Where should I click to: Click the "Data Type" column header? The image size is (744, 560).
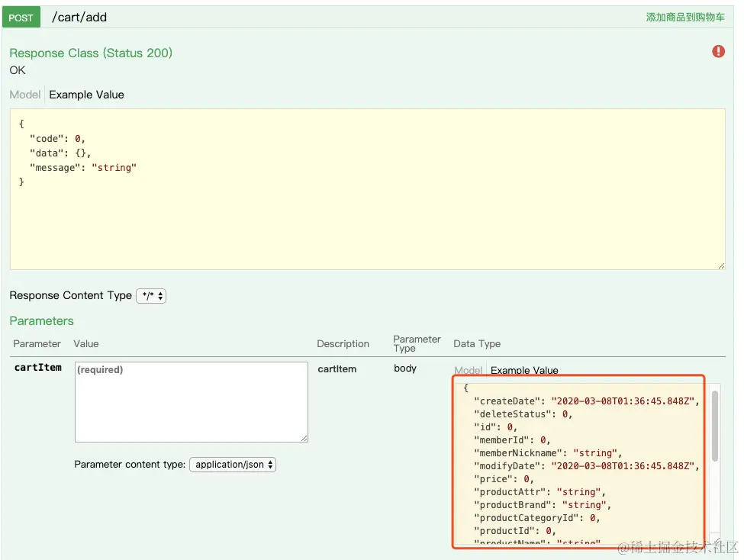click(477, 343)
